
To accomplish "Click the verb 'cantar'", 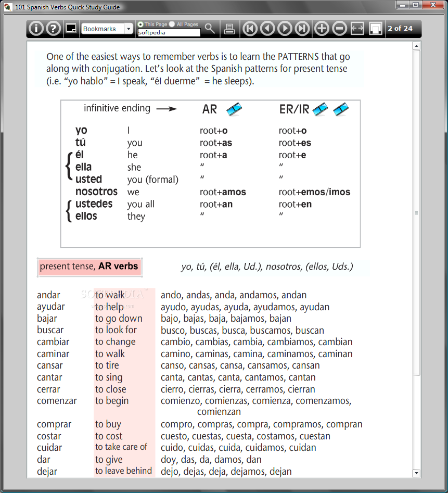I will click(x=49, y=377).
